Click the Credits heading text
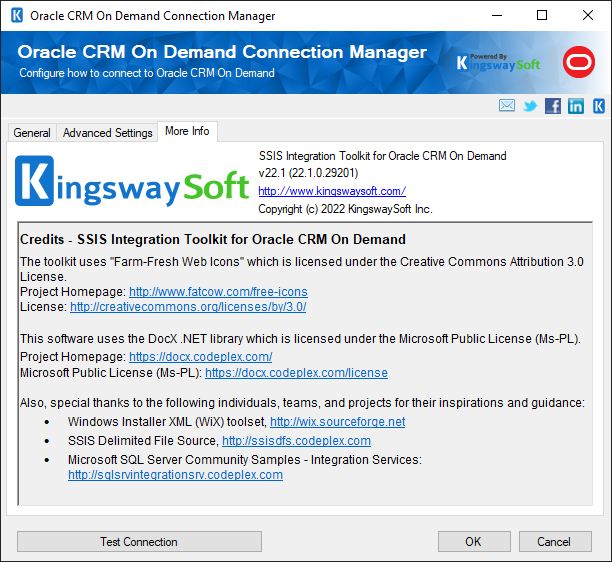This screenshot has height=562, width=612. pyautogui.click(x=213, y=239)
